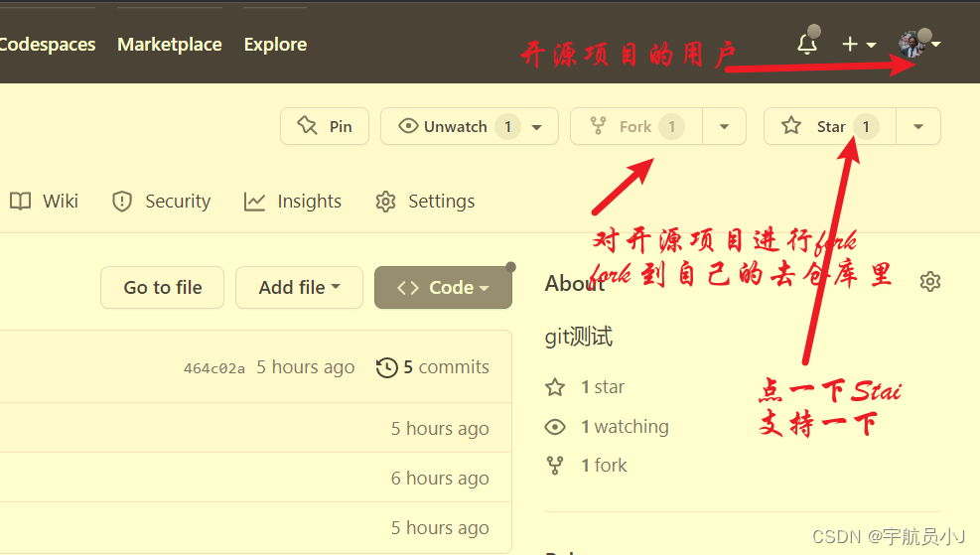Open the latest commit 464c02a

click(213, 368)
